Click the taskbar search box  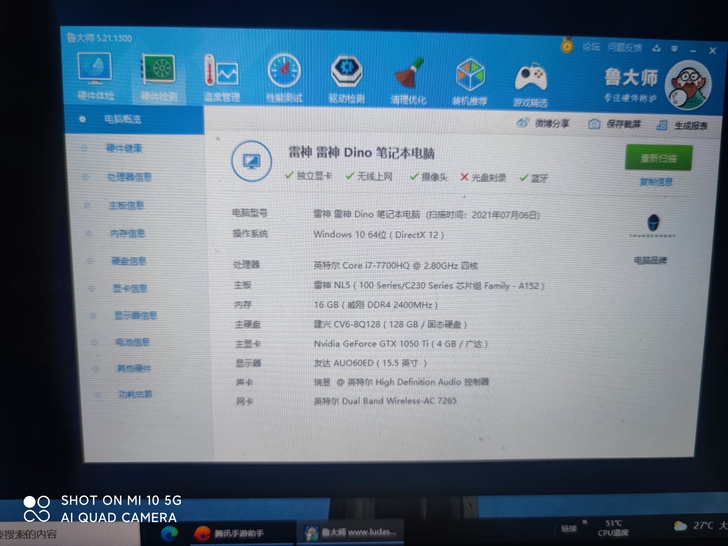[x=70, y=534]
